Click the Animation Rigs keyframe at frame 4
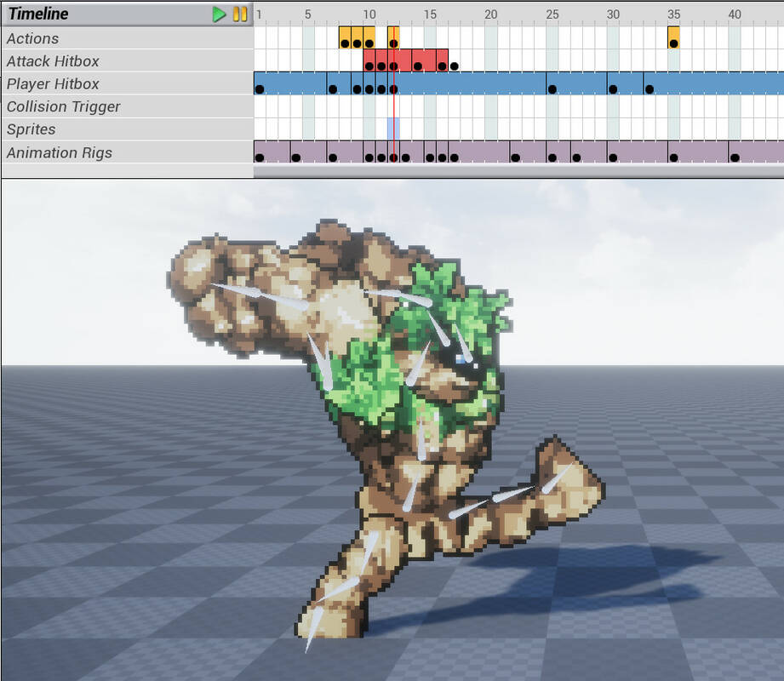The image size is (784, 681). (x=295, y=157)
